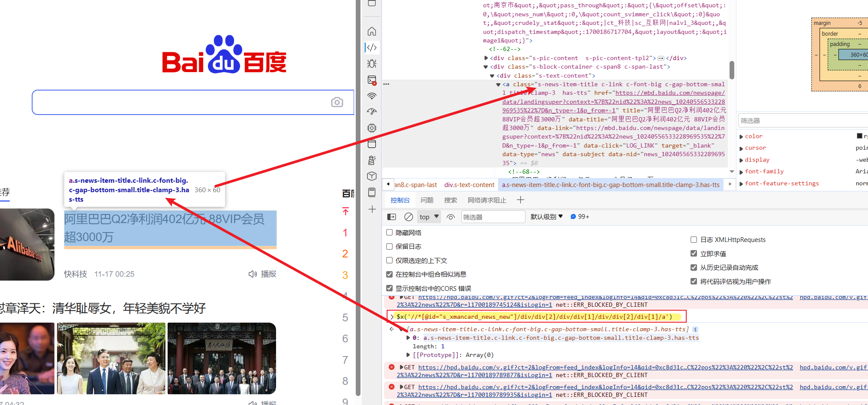Click the camera icon in Baidu search box
The width and height of the screenshot is (868, 405).
click(x=337, y=102)
